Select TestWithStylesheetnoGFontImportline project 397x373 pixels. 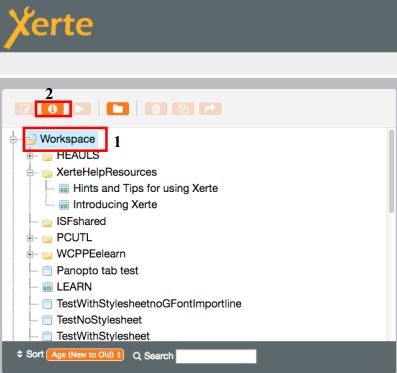(x=149, y=303)
